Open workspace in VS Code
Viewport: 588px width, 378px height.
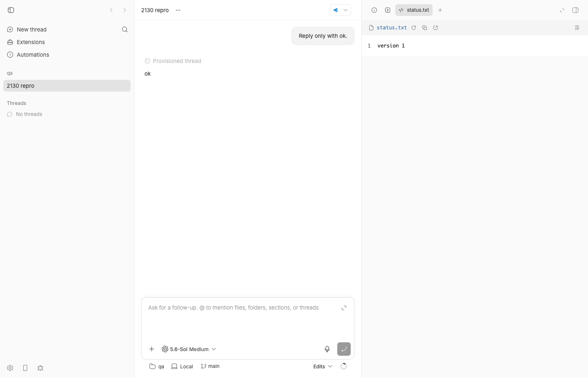pyautogui.click(x=336, y=10)
